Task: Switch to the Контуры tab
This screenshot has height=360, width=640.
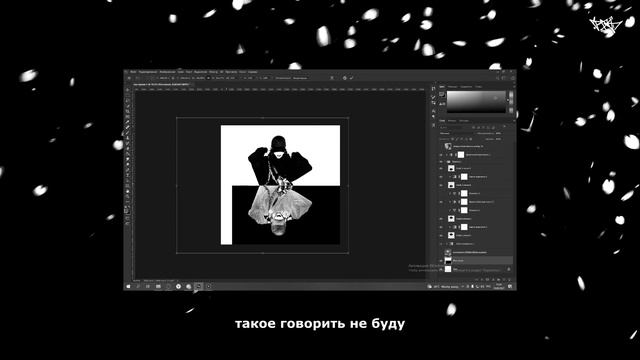Action: [464, 121]
